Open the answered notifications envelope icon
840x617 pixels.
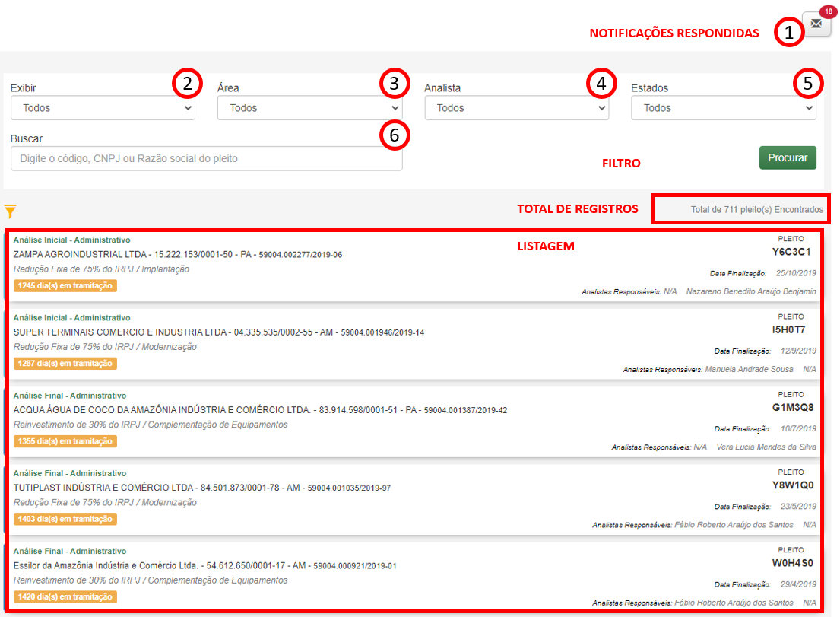point(816,24)
